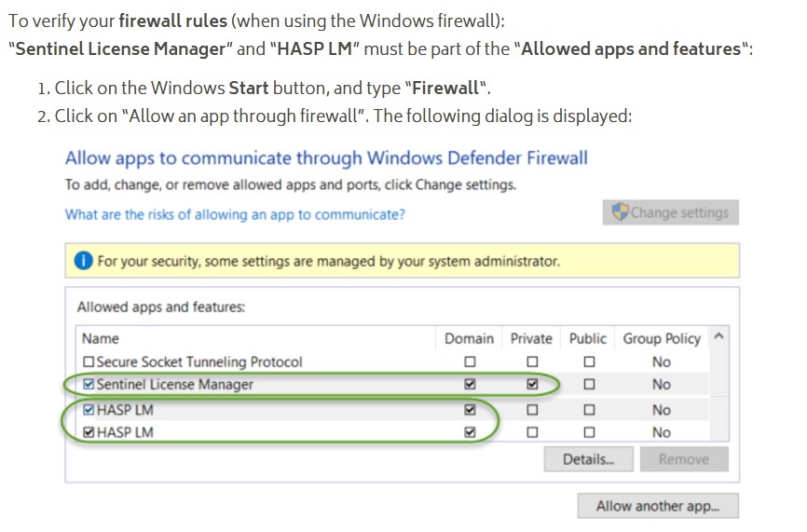The image size is (807, 532).
Task: Check Private for Secure Socket Tunneling Protocol
Action: (x=532, y=361)
